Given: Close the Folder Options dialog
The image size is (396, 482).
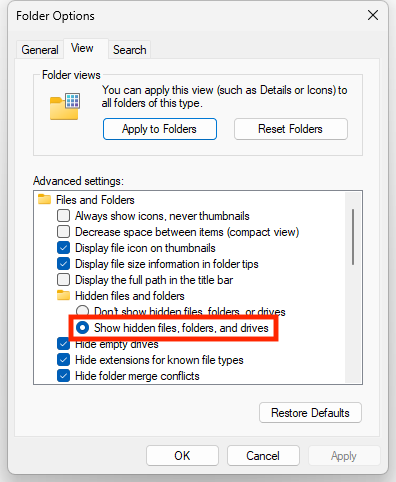Looking at the screenshot, I should [373, 15].
